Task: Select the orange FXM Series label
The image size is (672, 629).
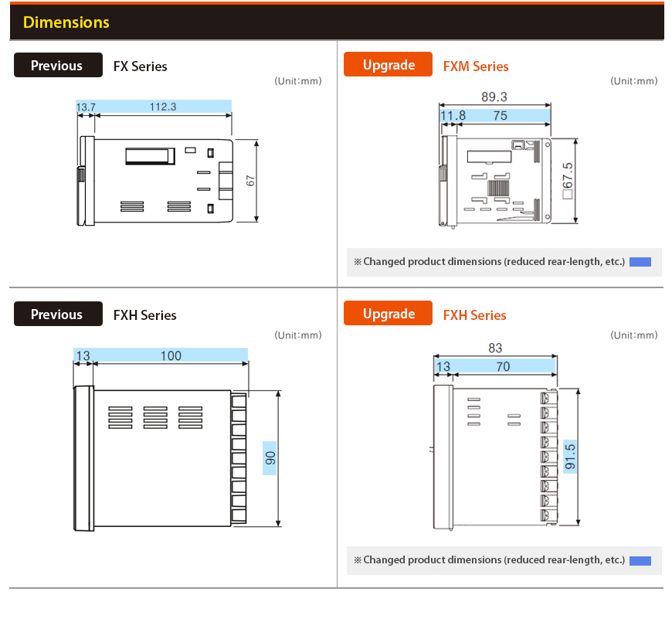Action: (x=476, y=66)
